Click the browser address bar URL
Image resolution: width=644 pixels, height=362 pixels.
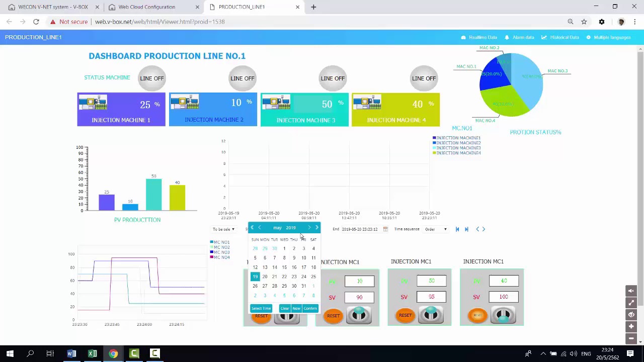pos(159,22)
